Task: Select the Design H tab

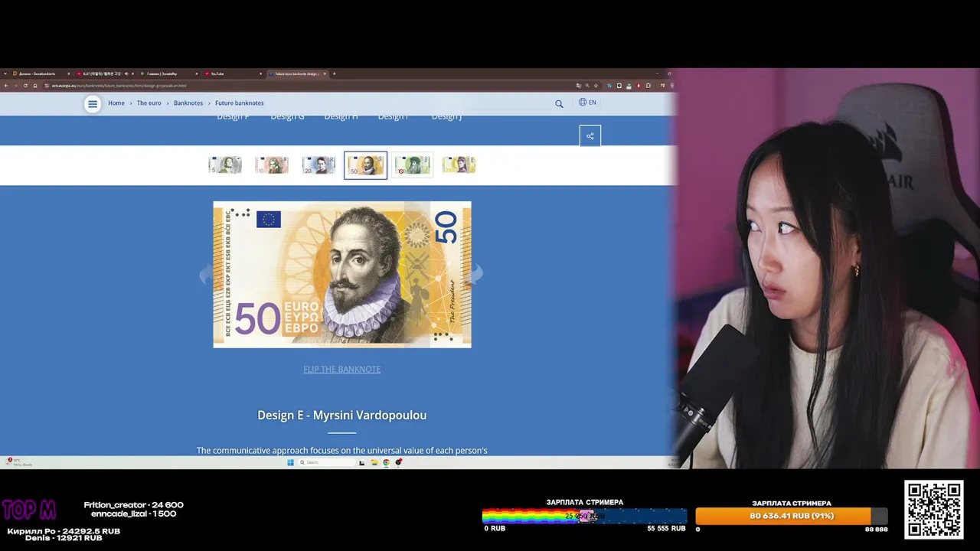Action: [341, 117]
